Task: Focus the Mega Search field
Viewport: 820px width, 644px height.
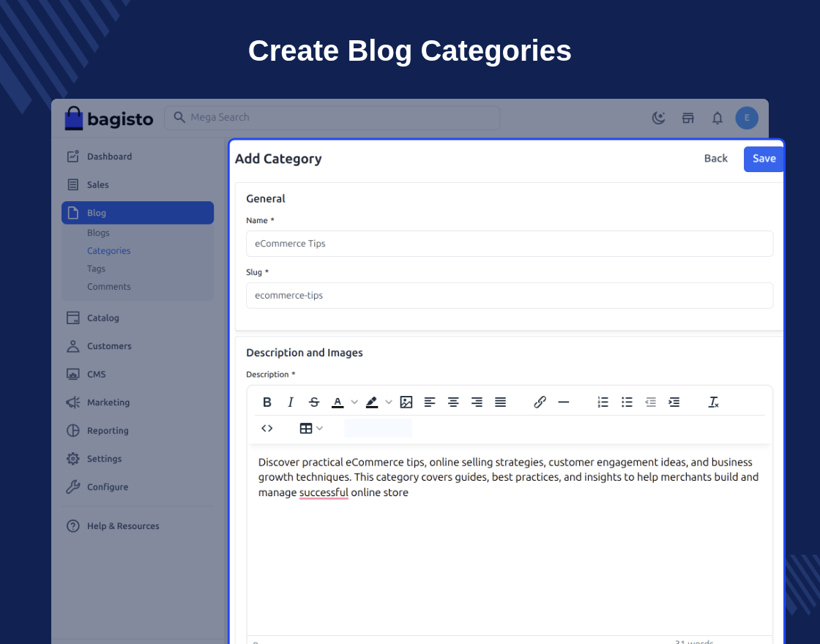Action: (x=332, y=118)
